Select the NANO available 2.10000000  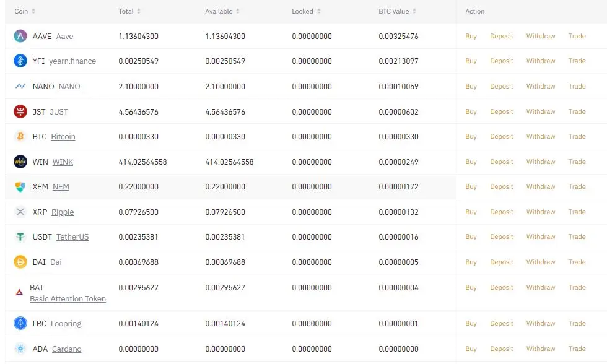point(225,86)
